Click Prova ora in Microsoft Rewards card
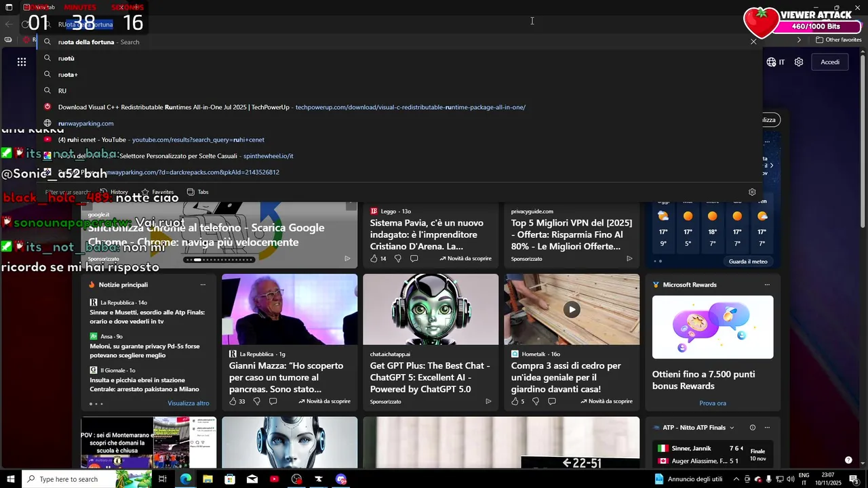The width and height of the screenshot is (868, 488). click(713, 403)
